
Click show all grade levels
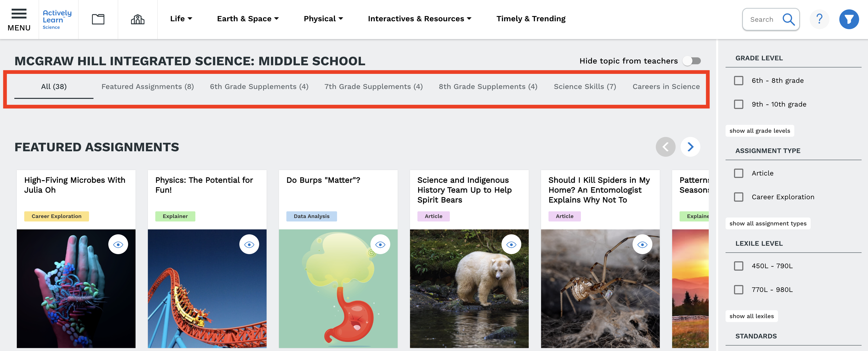coord(759,131)
